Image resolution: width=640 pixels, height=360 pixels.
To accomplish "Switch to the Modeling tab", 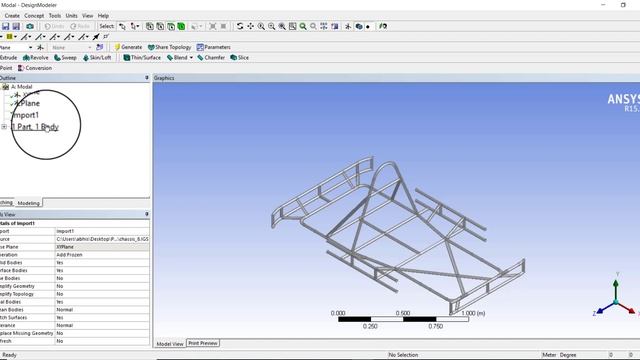I will tap(29, 203).
